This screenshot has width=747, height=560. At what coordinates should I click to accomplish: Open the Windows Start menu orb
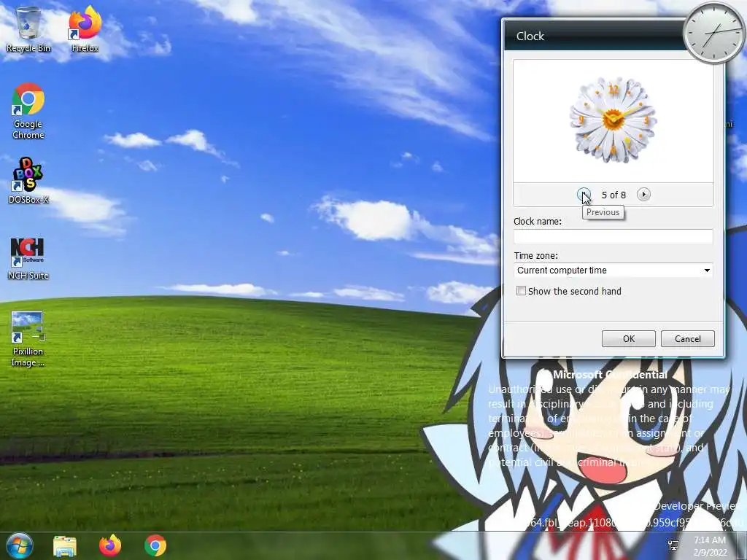(20, 545)
